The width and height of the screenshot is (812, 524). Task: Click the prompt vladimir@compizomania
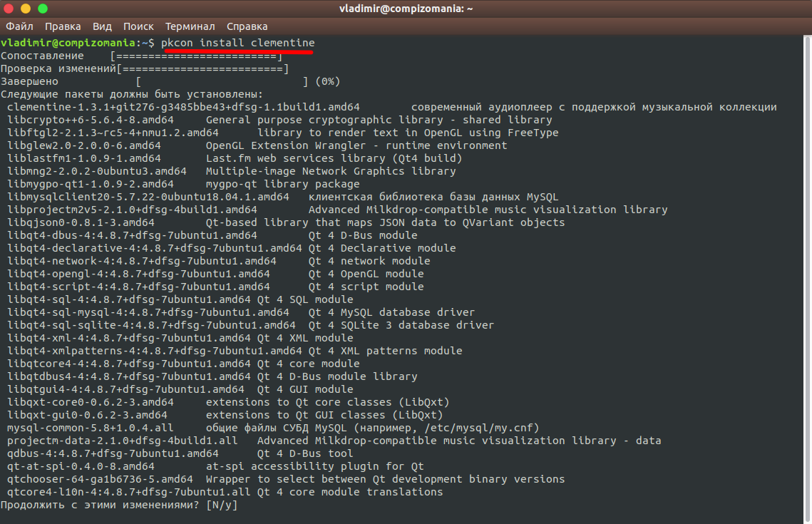[x=68, y=43]
